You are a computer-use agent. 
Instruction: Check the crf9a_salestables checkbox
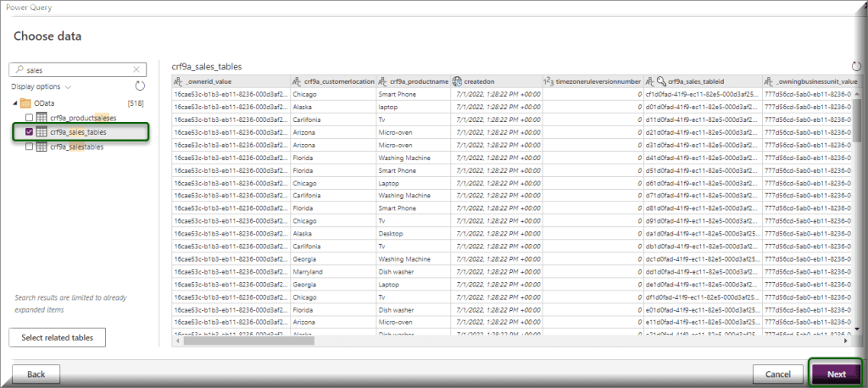tap(30, 147)
